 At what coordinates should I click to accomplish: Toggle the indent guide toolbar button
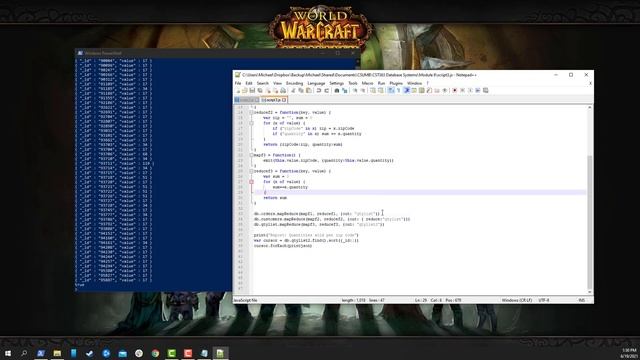coord(407,90)
